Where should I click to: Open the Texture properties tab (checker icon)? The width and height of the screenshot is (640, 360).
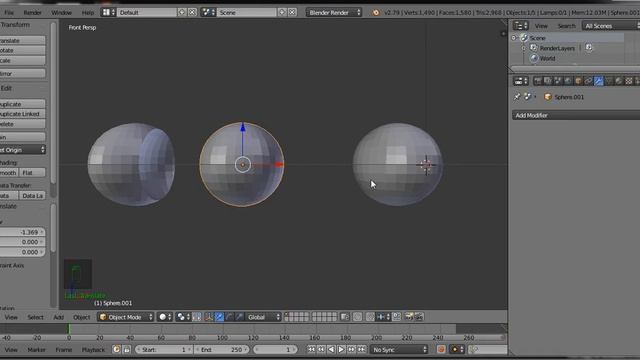click(x=629, y=81)
